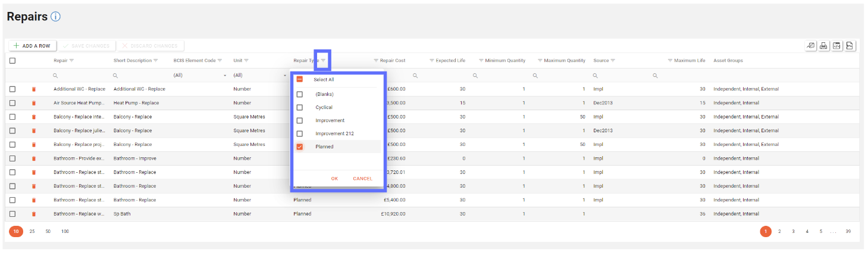The height and width of the screenshot is (255, 868).
Task: Click the file export icon at far right
Action: 850,46
